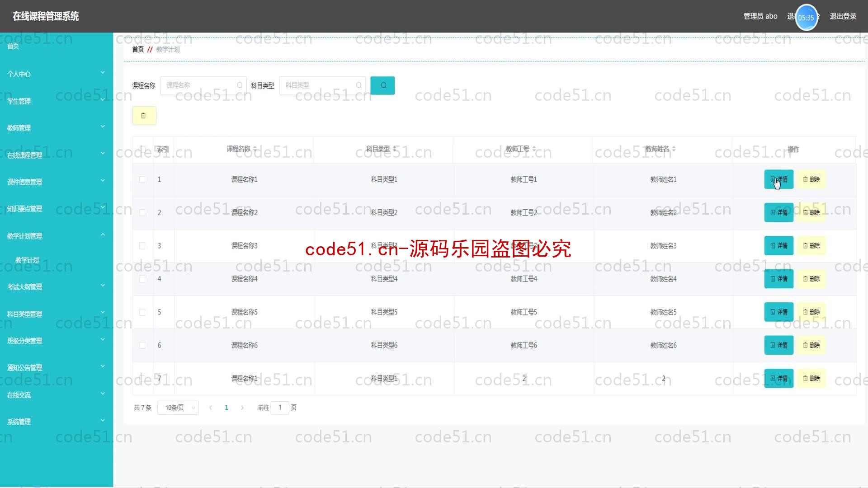868x488 pixels.
Task: Click cell 科目类型4
Action: 384,279
